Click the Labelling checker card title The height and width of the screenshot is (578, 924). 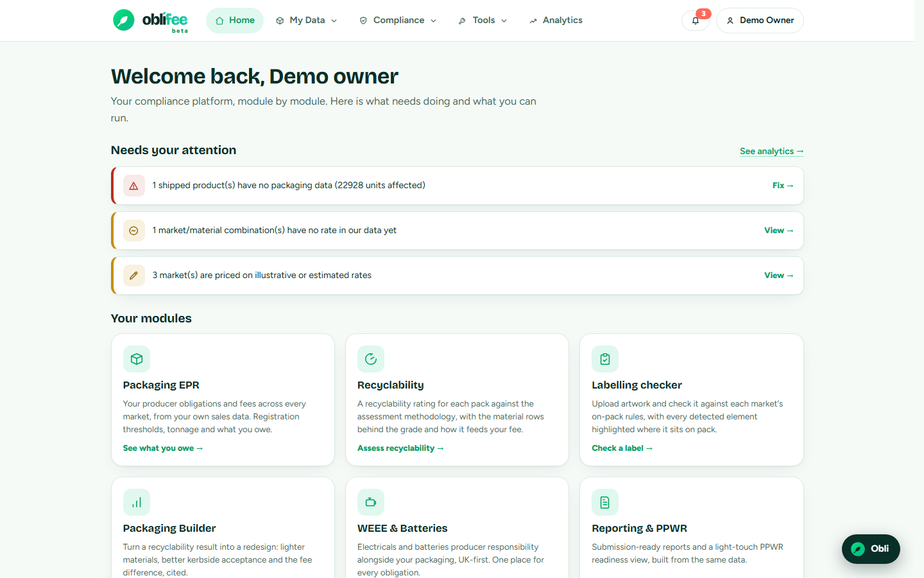tap(637, 385)
